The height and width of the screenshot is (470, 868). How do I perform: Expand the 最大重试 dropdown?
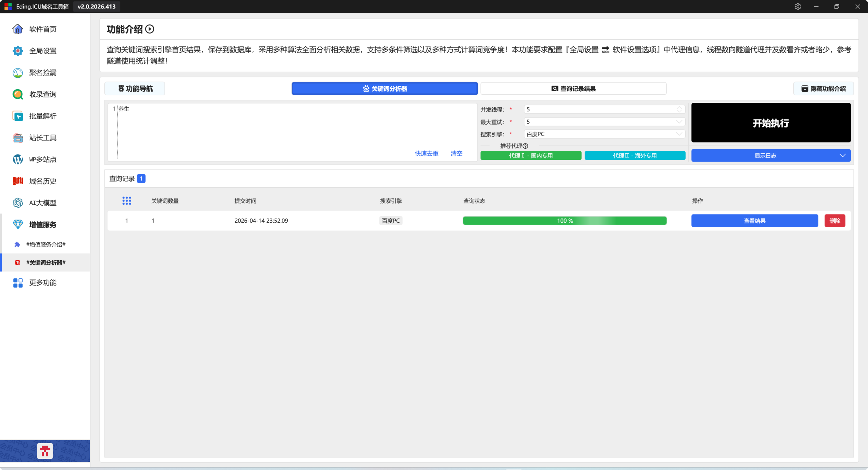click(x=679, y=122)
